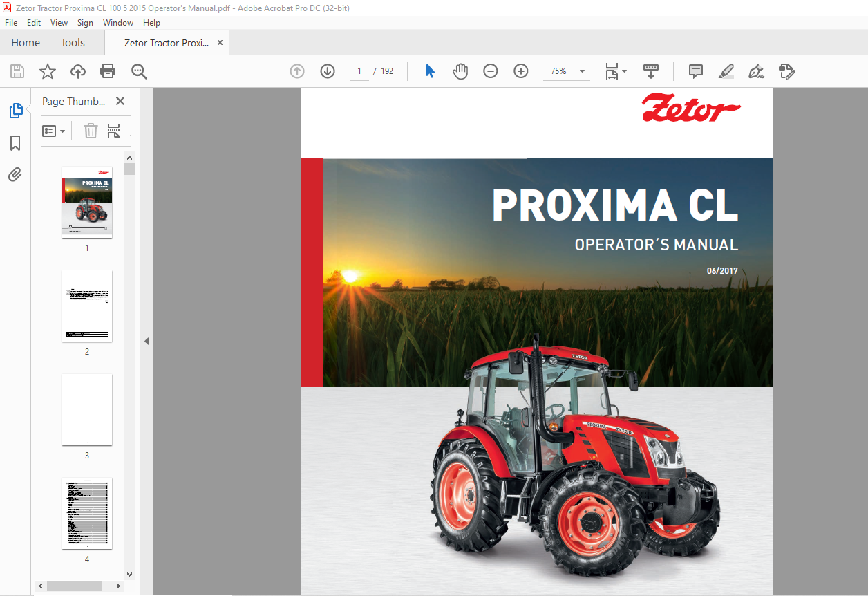
Task: Click the Save file icon
Action: (x=17, y=71)
